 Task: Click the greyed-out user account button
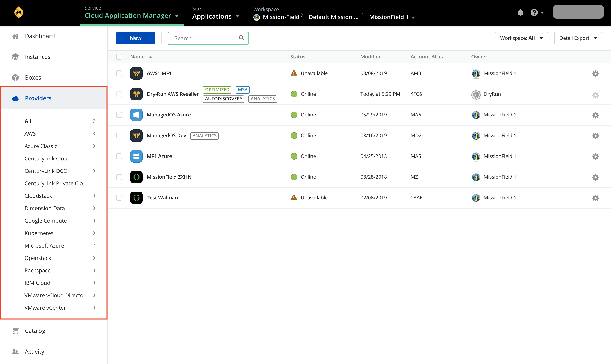coord(578,12)
